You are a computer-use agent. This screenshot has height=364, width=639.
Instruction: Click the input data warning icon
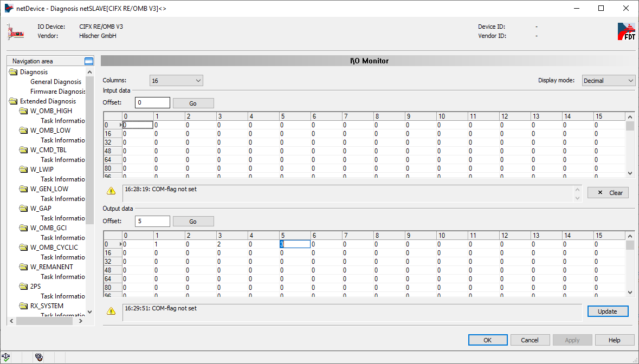tap(111, 191)
